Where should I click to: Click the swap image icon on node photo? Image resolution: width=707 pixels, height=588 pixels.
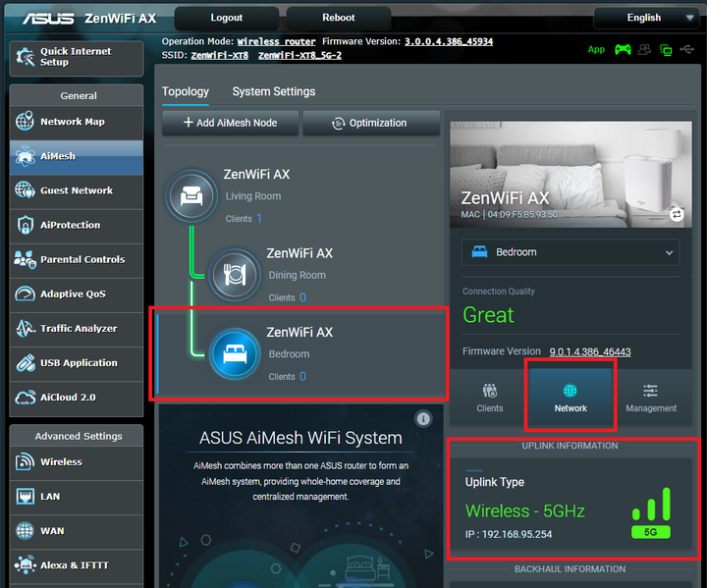click(x=677, y=215)
